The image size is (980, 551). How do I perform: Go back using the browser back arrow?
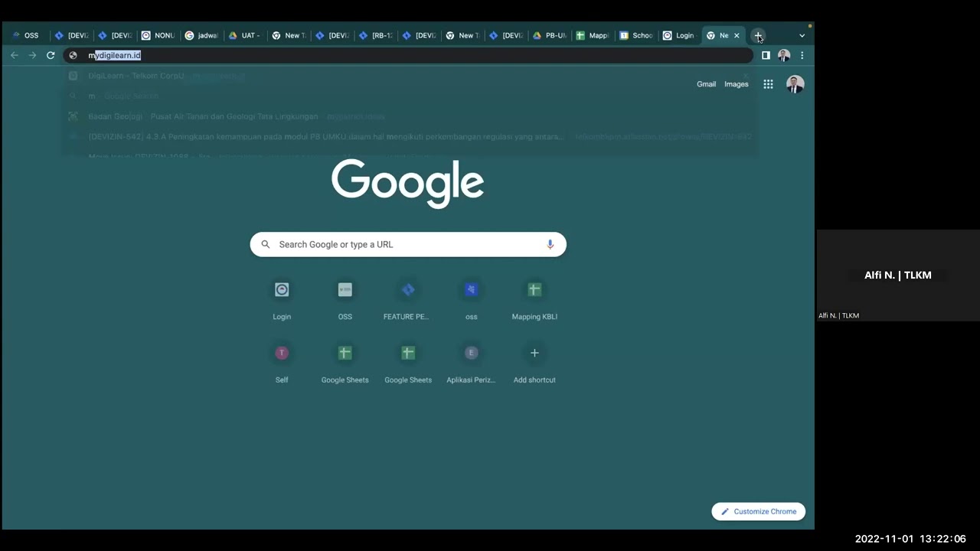coord(15,55)
